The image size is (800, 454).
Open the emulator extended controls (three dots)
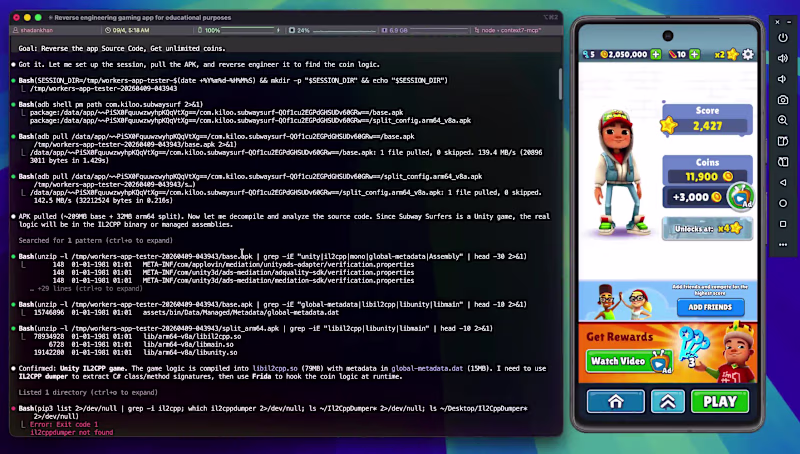[x=783, y=245]
